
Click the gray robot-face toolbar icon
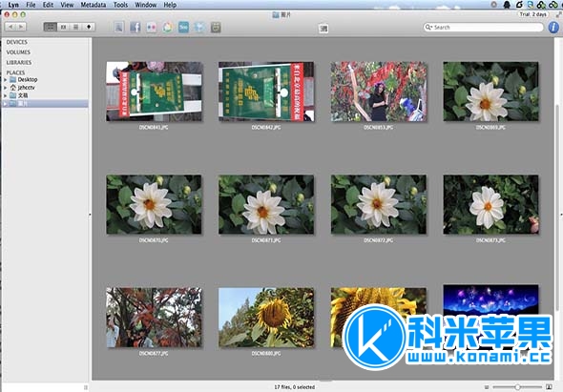click(x=216, y=28)
